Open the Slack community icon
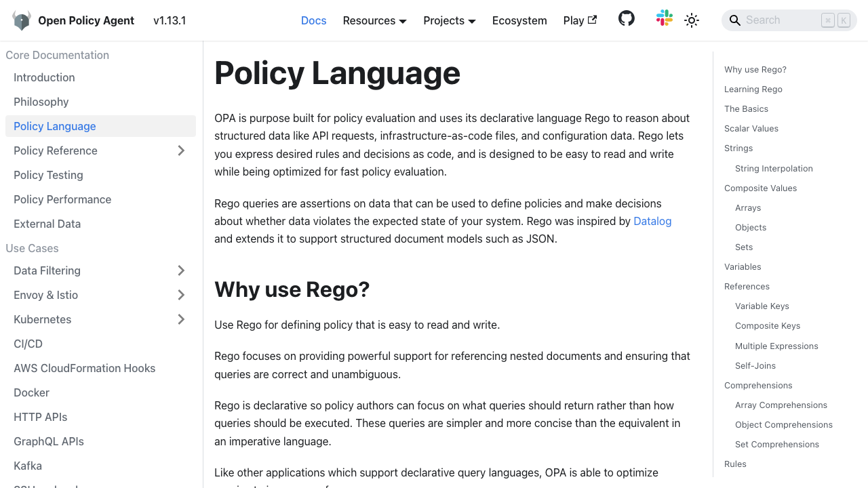868x488 pixels. [x=665, y=18]
